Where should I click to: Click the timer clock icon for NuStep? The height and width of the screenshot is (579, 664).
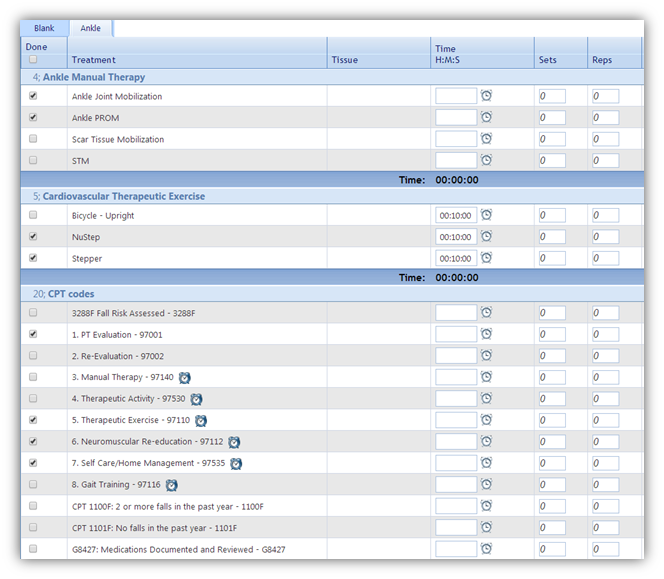(486, 237)
